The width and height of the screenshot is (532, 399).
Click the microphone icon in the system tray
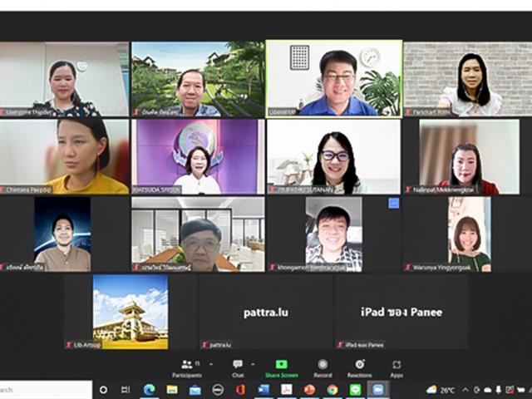499,390
